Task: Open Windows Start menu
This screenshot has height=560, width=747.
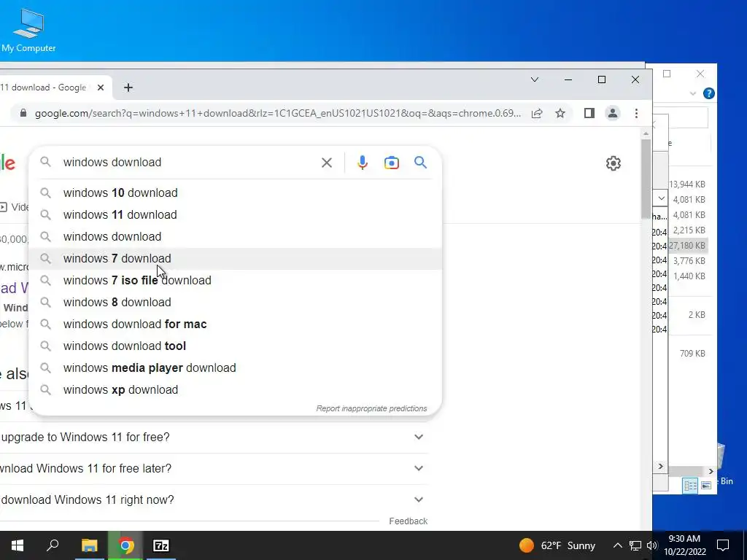Action: [18, 545]
